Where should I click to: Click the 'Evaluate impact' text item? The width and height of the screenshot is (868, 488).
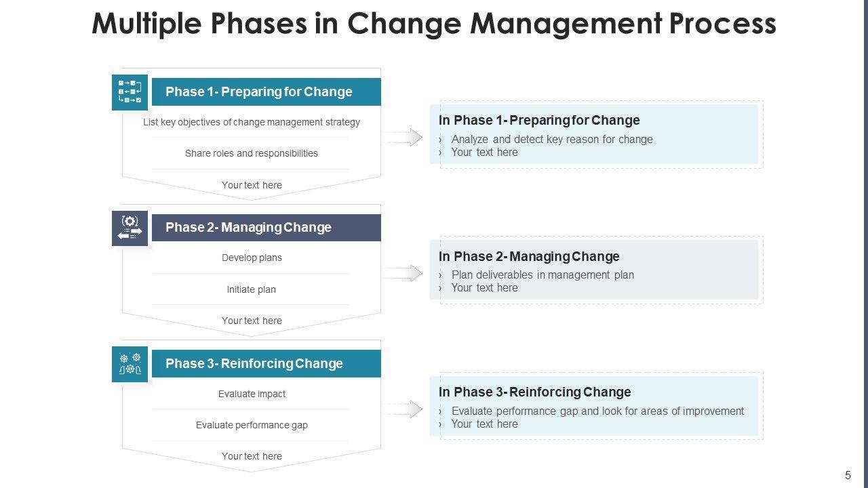[252, 394]
